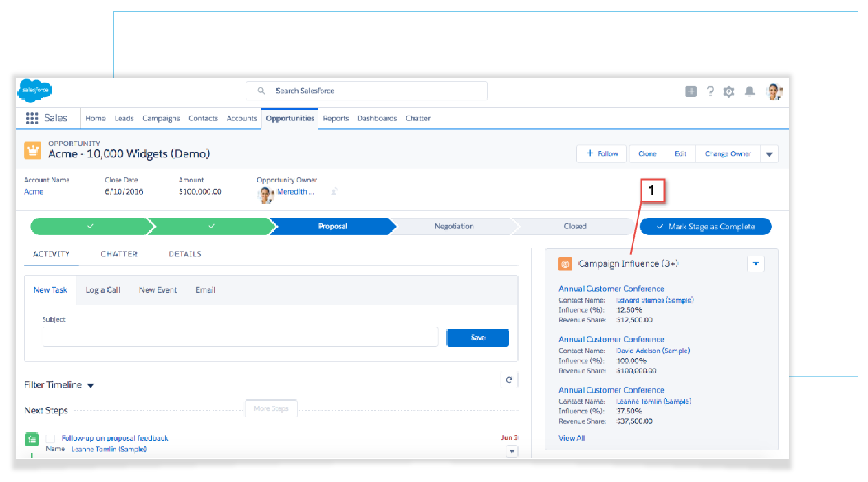Open the Campaign Influence card dropdown

point(755,263)
